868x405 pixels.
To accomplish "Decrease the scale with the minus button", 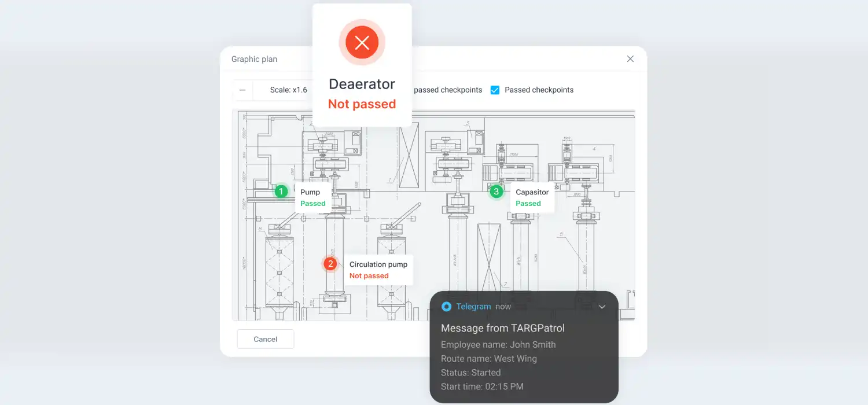I will pyautogui.click(x=242, y=90).
